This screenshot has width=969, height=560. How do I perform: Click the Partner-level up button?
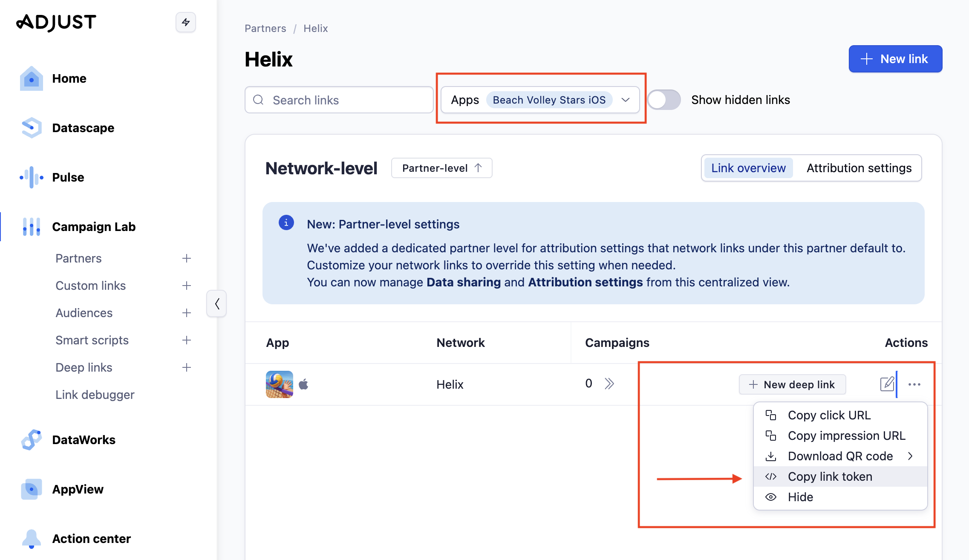pyautogui.click(x=442, y=168)
